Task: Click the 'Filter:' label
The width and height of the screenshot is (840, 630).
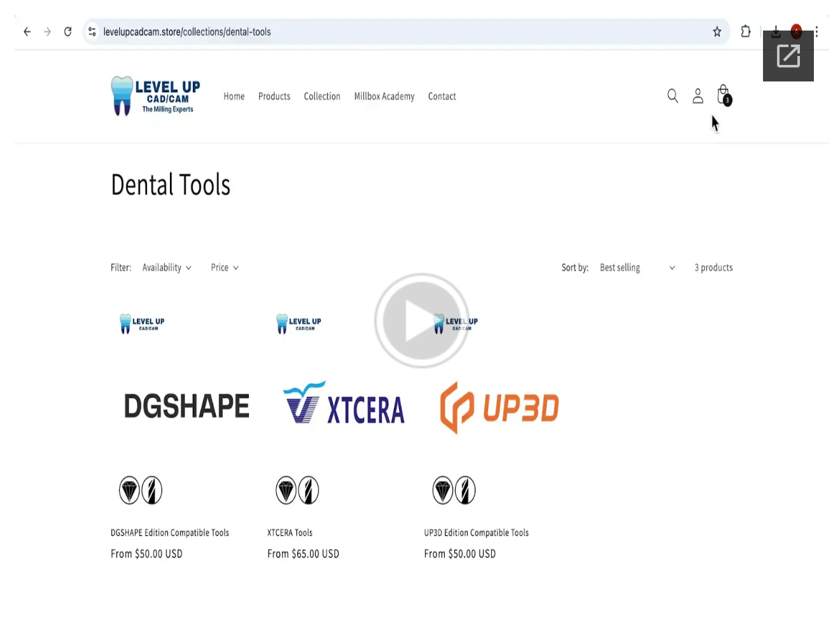Action: pyautogui.click(x=121, y=267)
